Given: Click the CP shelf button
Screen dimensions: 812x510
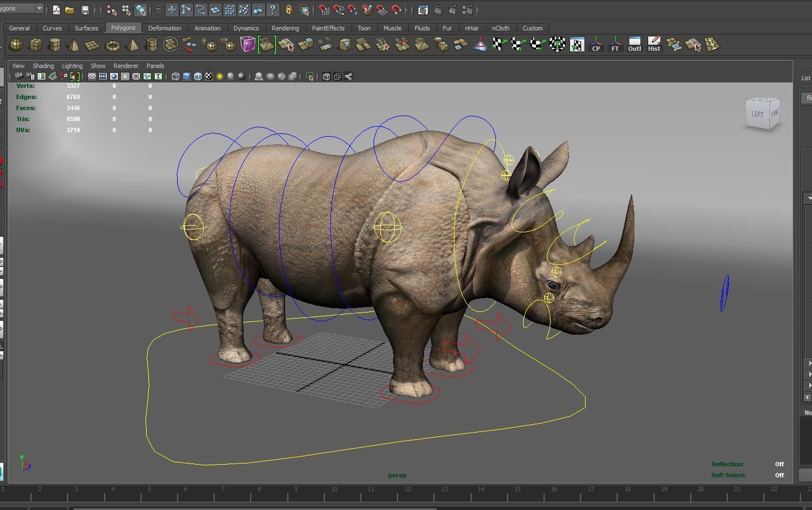Looking at the screenshot, I should (x=596, y=45).
